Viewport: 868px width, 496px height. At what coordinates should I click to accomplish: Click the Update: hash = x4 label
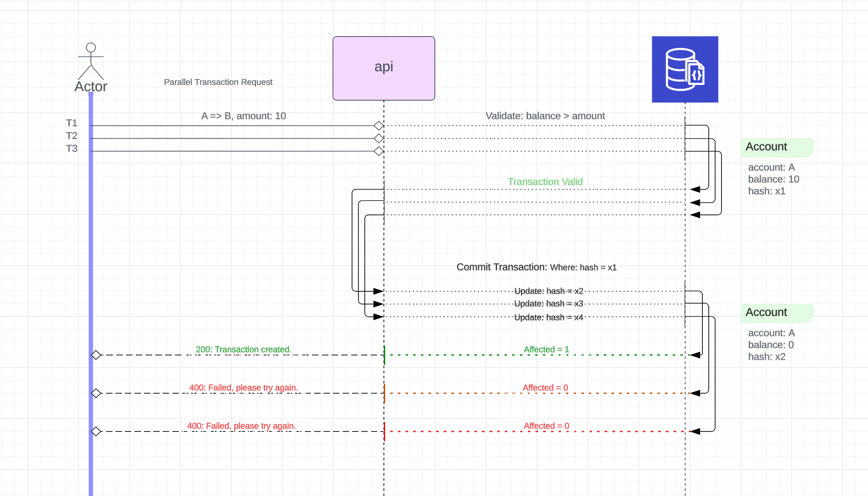(548, 317)
